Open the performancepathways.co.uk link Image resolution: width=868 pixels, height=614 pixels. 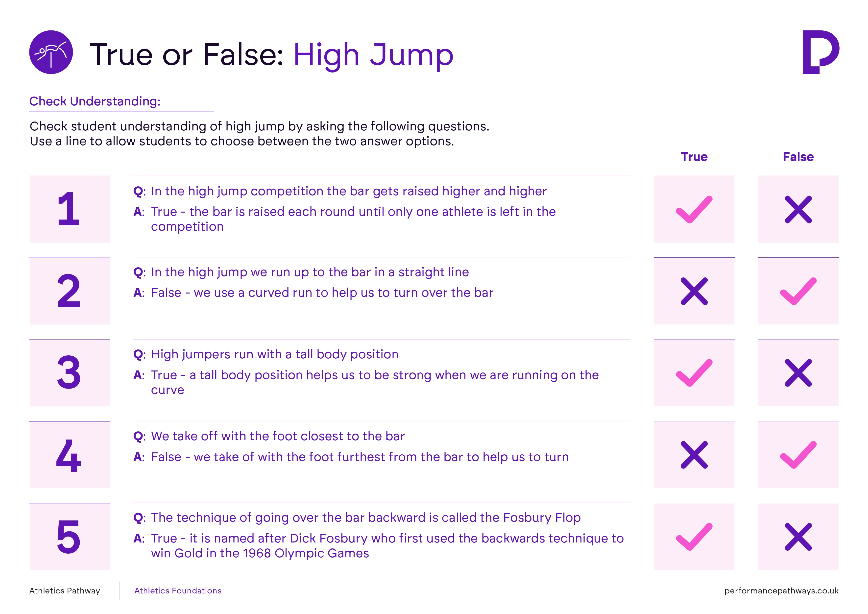click(781, 591)
